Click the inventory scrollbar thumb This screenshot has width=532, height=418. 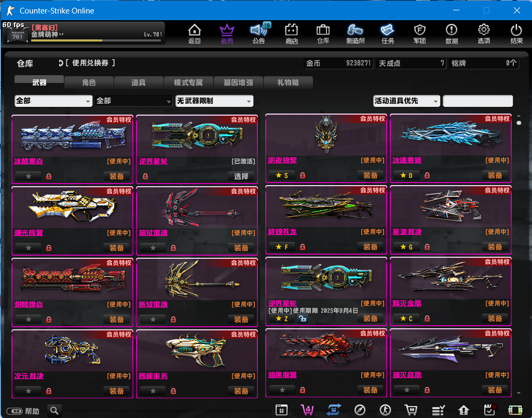click(519, 123)
